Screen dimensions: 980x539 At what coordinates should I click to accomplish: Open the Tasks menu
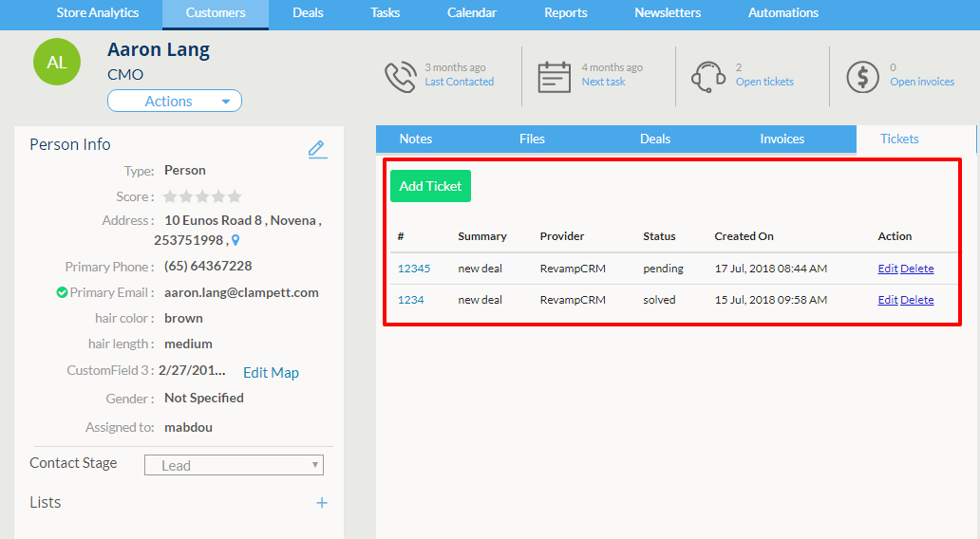[385, 12]
